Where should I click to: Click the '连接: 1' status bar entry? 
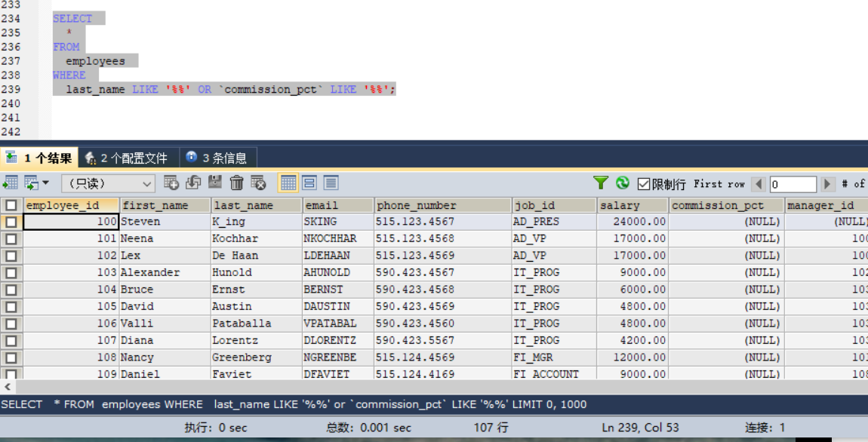point(765,428)
